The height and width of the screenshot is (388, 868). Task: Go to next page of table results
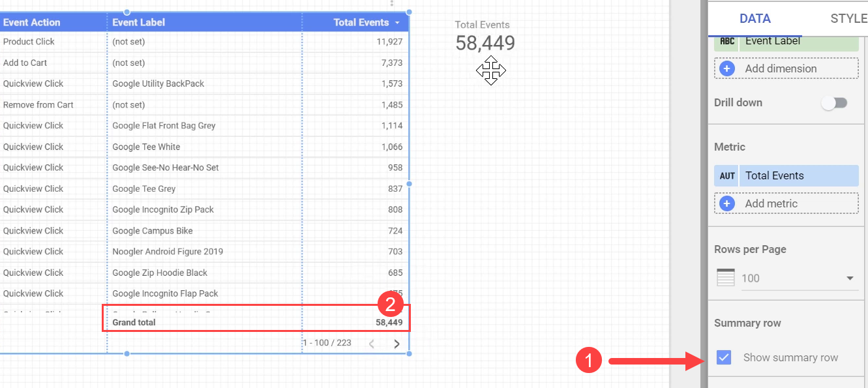(x=397, y=344)
